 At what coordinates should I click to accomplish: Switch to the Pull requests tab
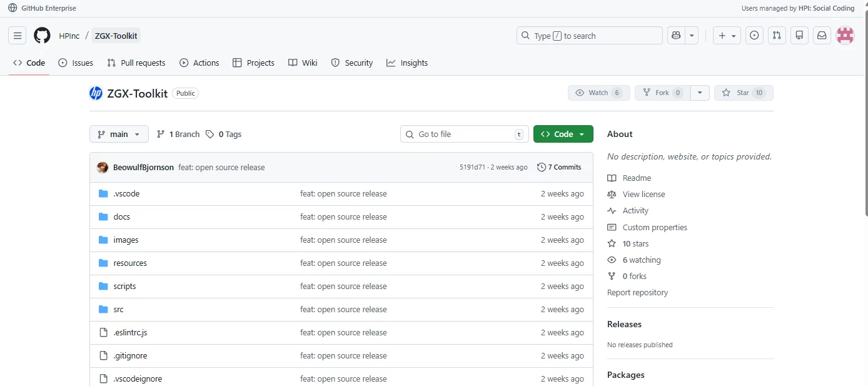pos(136,63)
